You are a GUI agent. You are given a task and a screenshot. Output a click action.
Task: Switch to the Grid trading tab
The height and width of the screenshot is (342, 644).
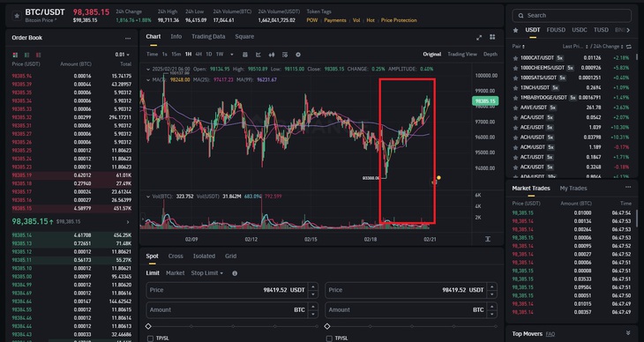point(231,256)
